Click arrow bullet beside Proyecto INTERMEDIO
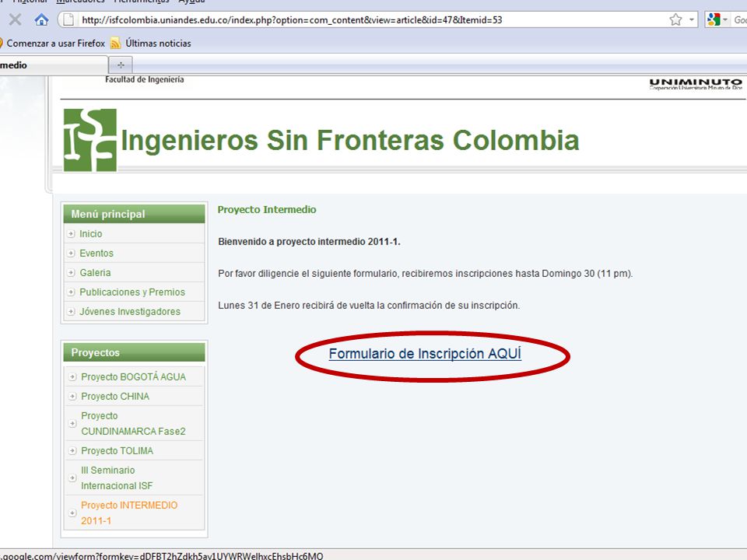Viewport: 747px width, 560px height. 72,513
